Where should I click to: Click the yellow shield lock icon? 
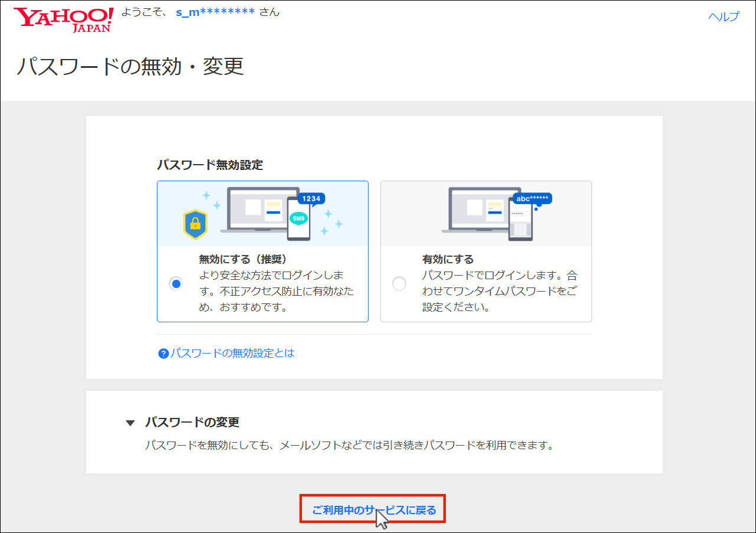point(195,224)
